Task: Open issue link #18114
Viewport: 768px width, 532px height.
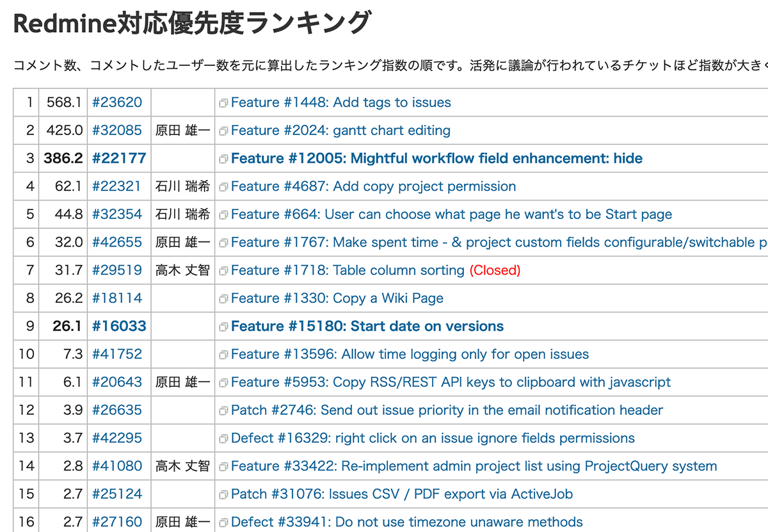Action: coord(117,298)
